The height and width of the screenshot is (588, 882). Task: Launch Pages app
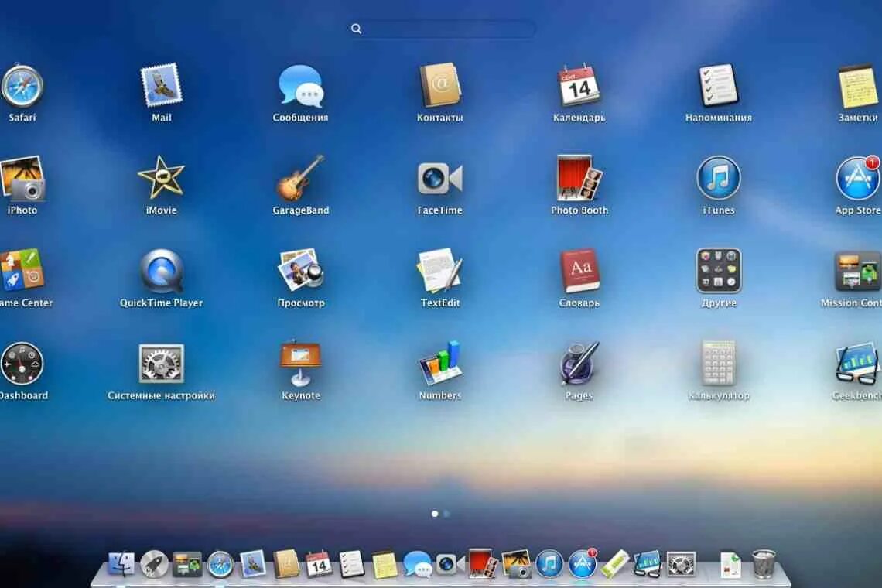[579, 364]
